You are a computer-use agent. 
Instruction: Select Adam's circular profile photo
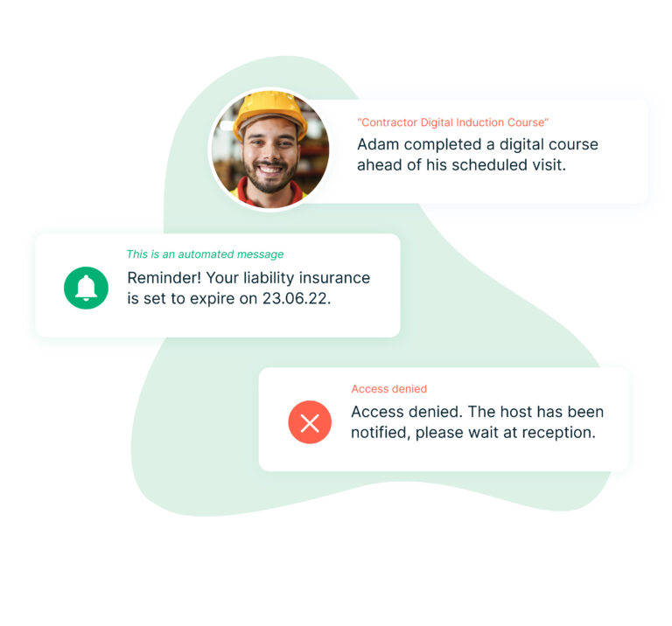[270, 150]
